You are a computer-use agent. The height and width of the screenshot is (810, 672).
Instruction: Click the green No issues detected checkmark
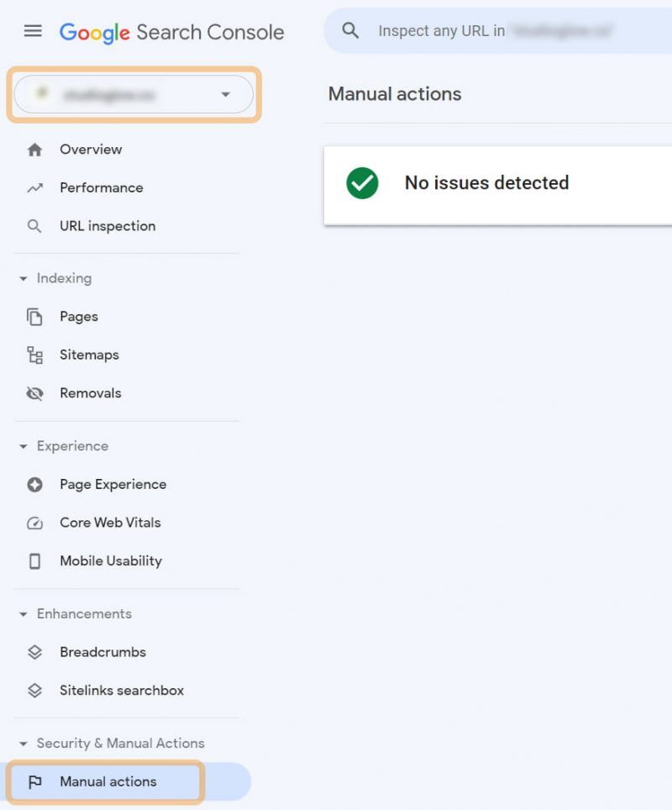[362, 183]
